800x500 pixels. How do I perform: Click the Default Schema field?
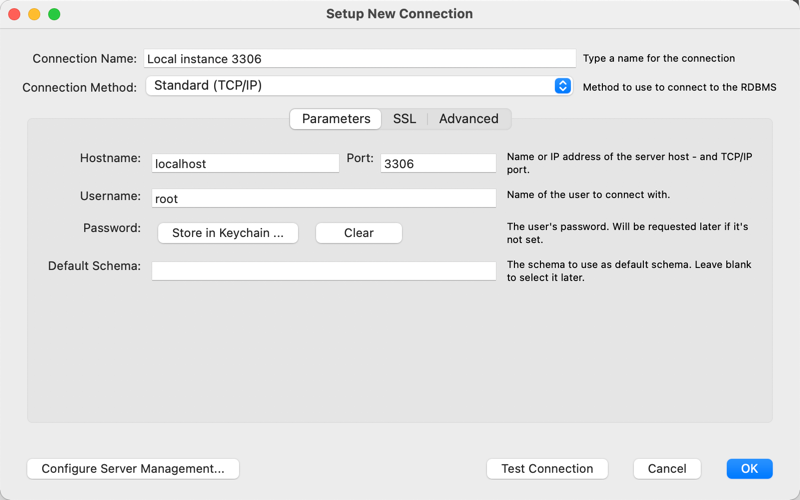(324, 271)
